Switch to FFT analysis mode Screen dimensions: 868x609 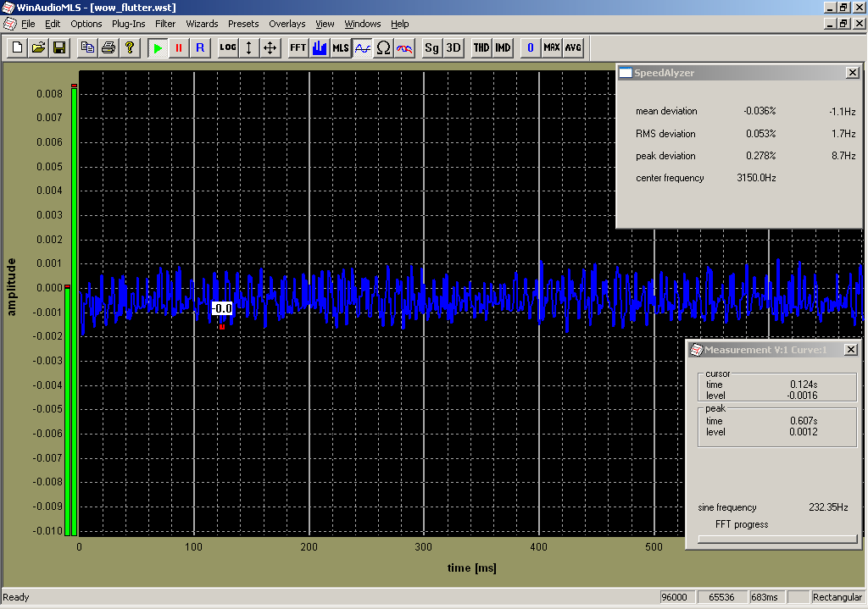[x=298, y=48]
